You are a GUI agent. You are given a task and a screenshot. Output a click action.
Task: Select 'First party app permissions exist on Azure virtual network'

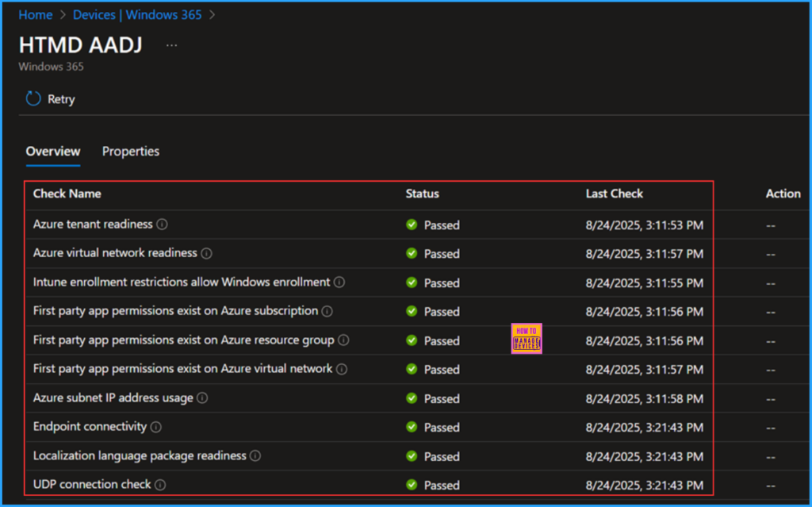[183, 369]
